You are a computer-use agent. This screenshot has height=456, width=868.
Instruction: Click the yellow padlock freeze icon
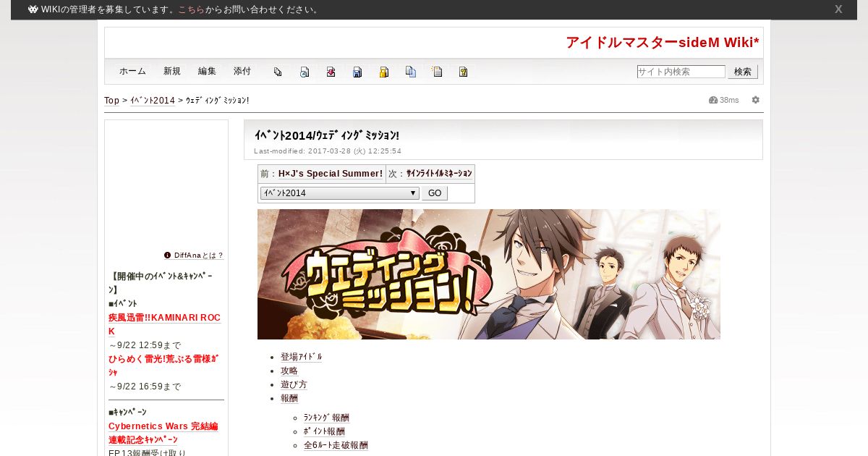click(x=384, y=72)
